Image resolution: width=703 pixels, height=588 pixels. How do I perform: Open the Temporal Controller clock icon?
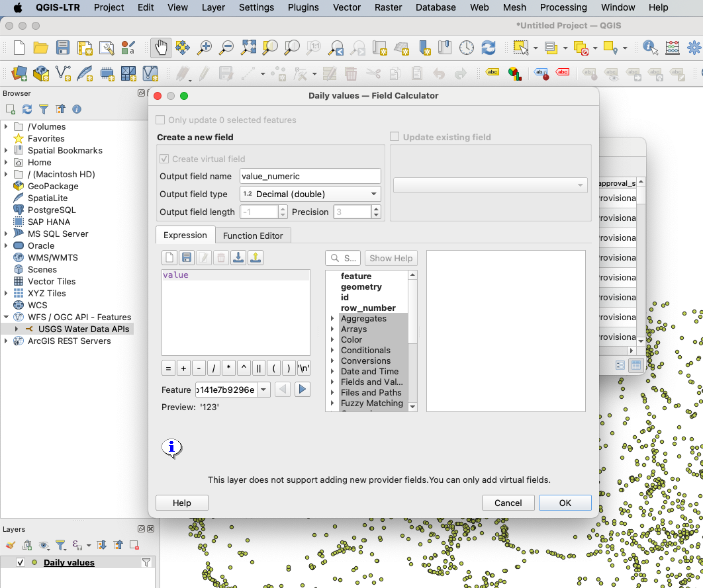pos(466,48)
